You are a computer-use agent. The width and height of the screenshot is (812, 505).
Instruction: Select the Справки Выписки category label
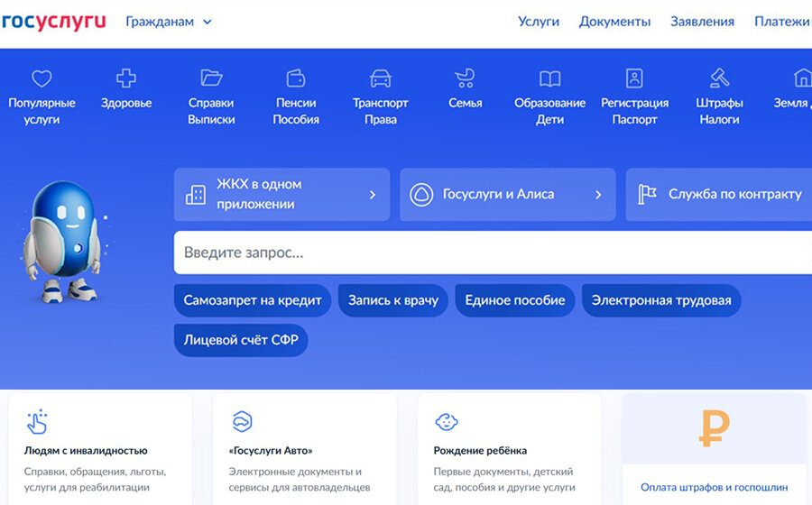point(211,111)
